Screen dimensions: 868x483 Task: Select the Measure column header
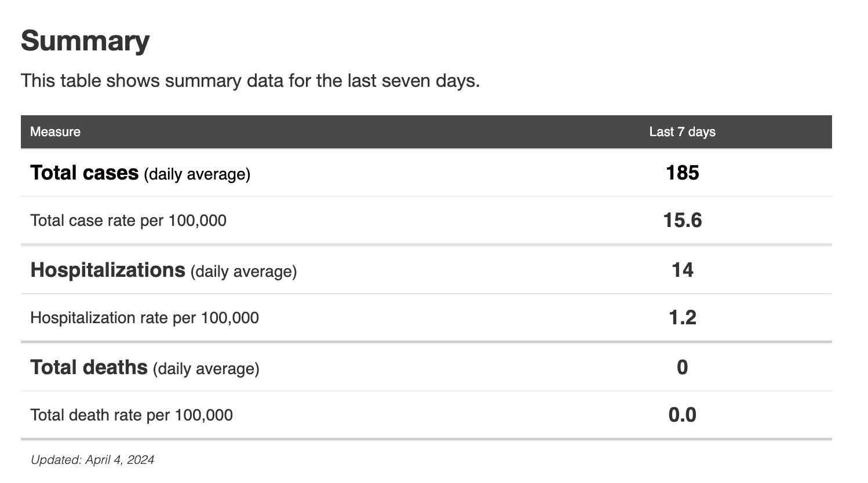(x=55, y=132)
